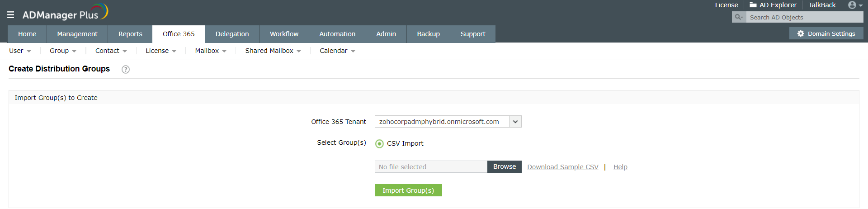Click the search magnifier icon
868x209 pixels.
(x=739, y=17)
